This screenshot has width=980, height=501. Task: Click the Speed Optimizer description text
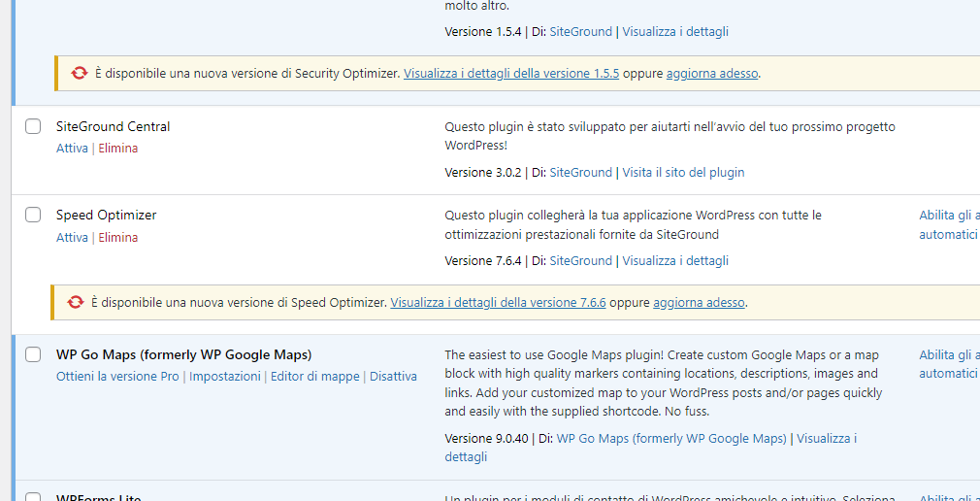click(x=634, y=225)
